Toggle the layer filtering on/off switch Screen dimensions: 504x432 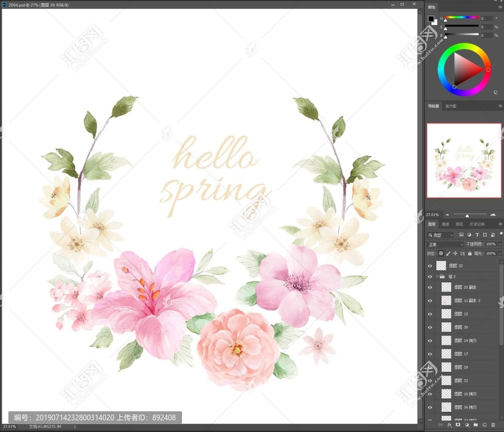click(501, 234)
